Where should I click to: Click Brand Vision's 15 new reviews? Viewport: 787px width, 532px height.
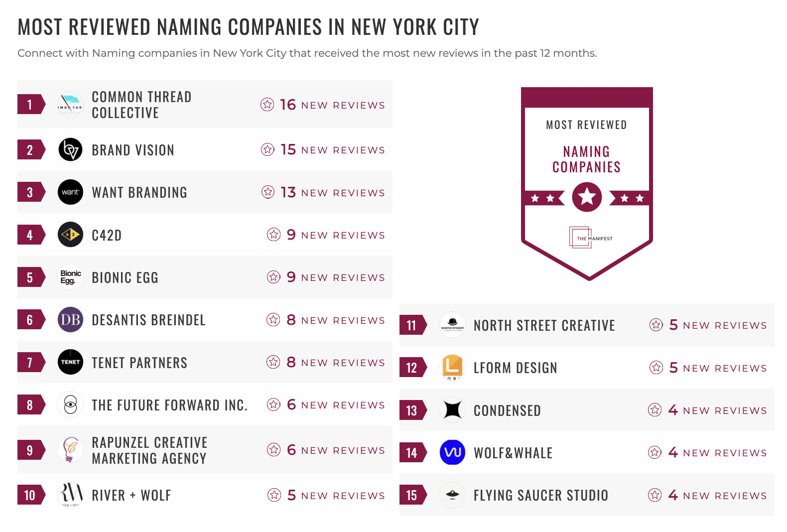[x=332, y=150]
